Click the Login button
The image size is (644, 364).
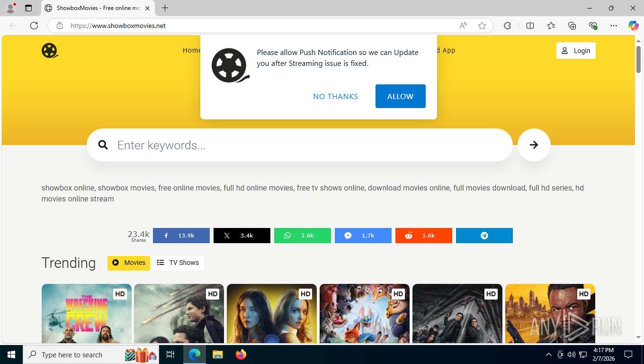click(576, 51)
